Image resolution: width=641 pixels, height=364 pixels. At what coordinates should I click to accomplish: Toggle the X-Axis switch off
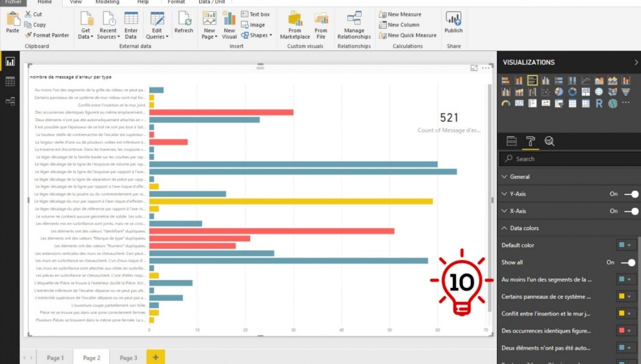click(x=631, y=211)
